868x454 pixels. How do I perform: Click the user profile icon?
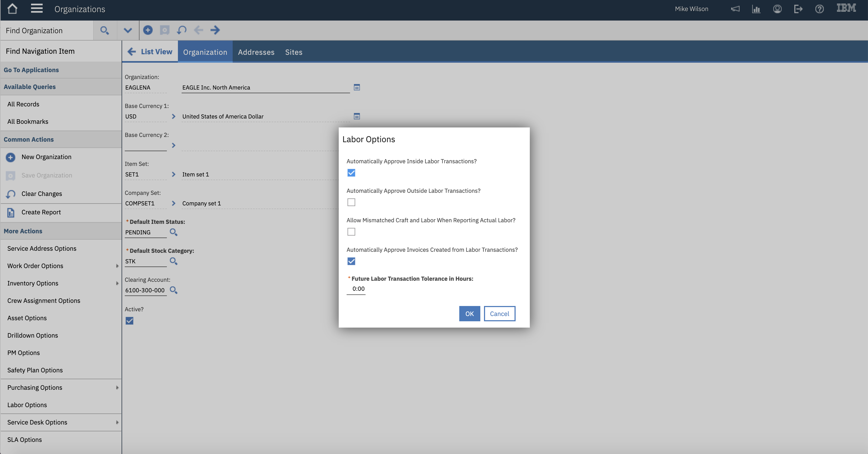point(777,9)
